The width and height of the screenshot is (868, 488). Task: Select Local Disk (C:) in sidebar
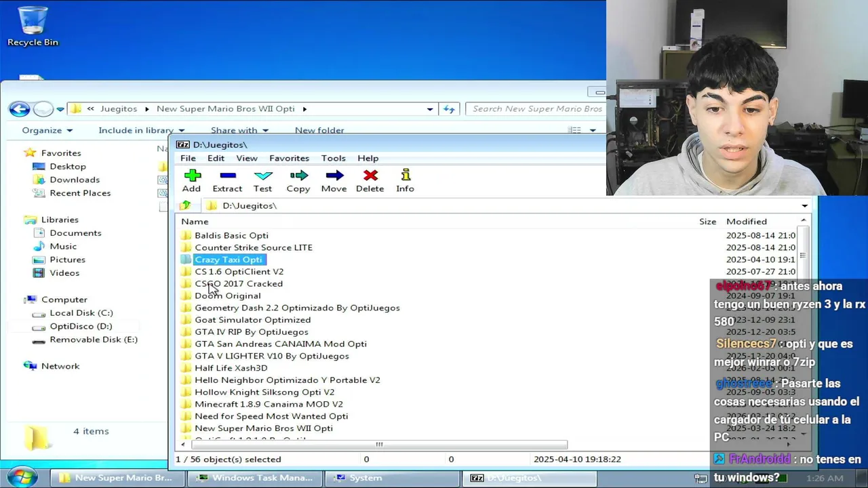[x=81, y=313]
